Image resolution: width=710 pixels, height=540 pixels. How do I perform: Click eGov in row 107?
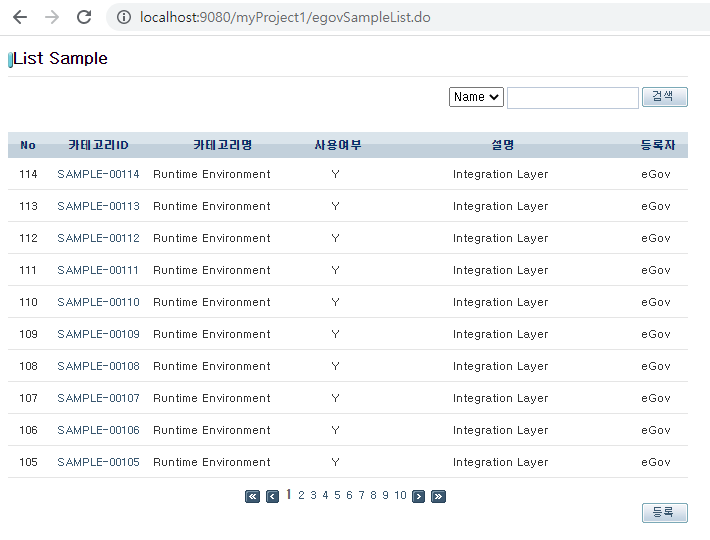(x=656, y=398)
